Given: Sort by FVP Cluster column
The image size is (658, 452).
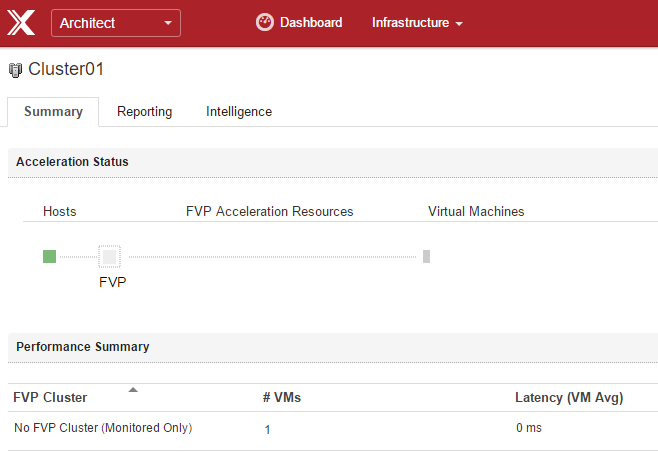Looking at the screenshot, I should (x=50, y=397).
